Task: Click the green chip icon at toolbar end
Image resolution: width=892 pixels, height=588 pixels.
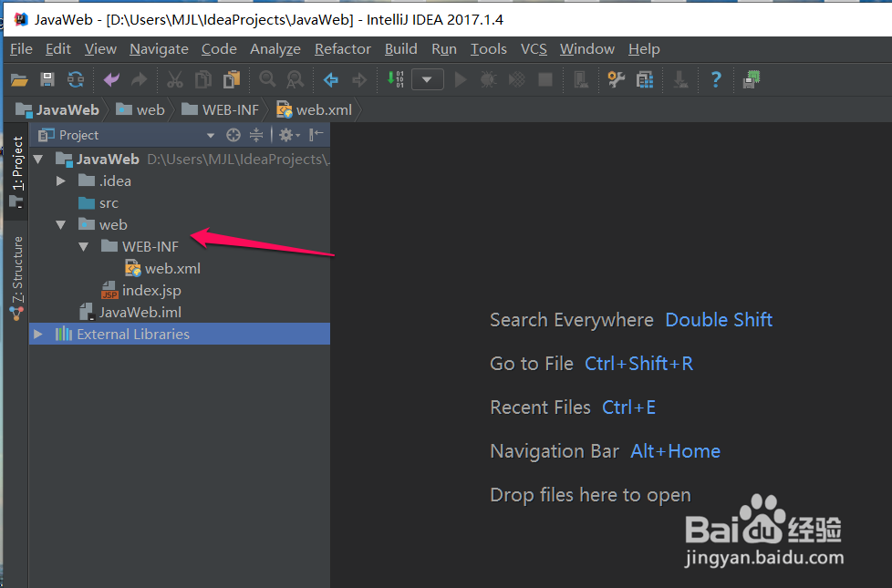Action: tap(752, 79)
